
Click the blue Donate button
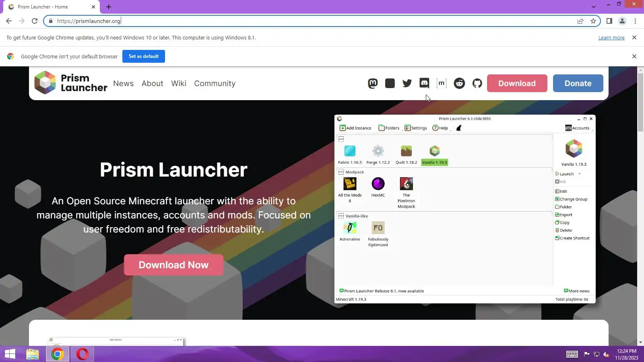click(578, 83)
